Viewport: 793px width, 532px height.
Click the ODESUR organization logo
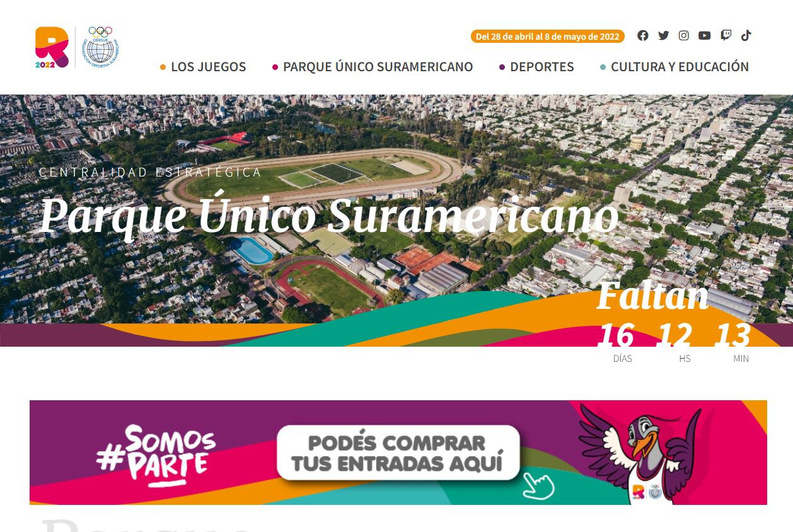(100, 46)
